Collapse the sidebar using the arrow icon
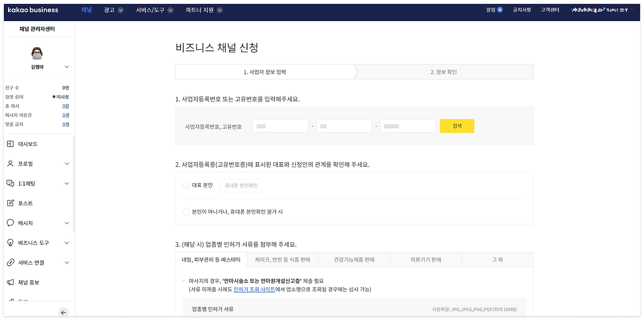Screen dimensions: 644x320 pyautogui.click(x=63, y=312)
